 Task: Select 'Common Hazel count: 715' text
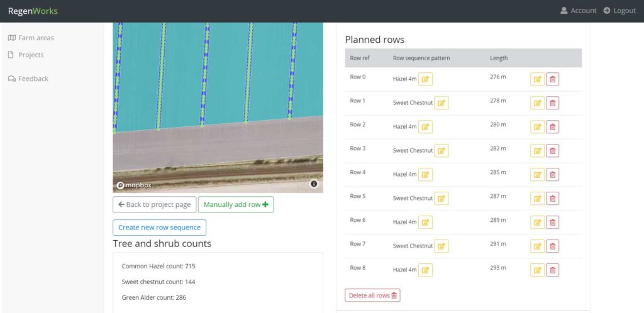click(x=158, y=266)
